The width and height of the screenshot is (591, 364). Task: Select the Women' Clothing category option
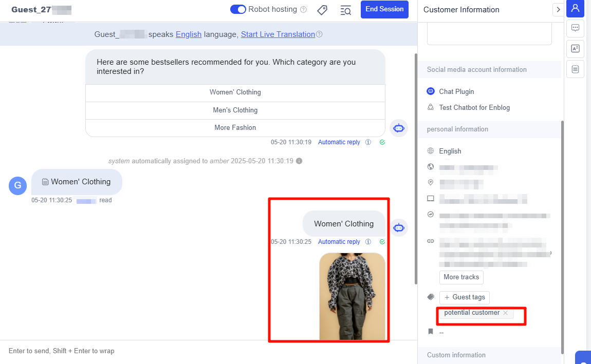[235, 92]
